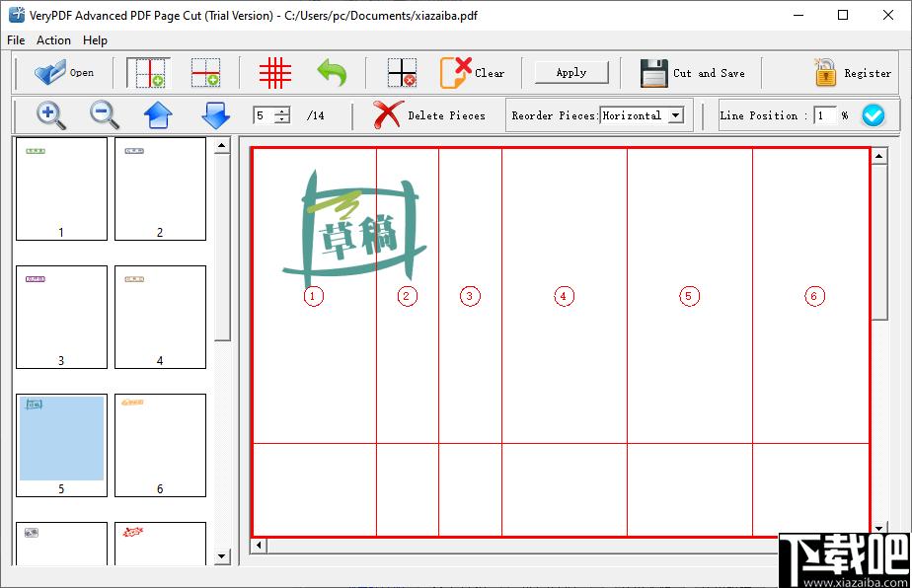Select the thumbnail below page 5
This screenshot has height=588, width=912.
61,544
